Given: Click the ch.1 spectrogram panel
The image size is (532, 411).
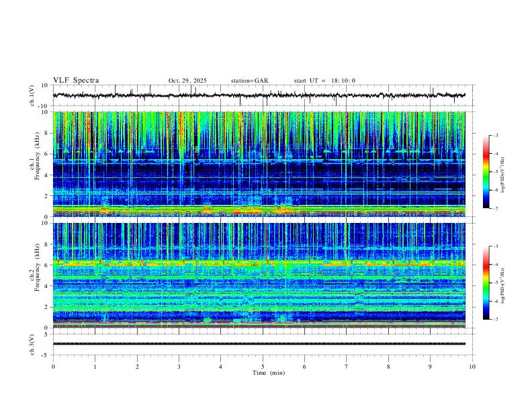Looking at the screenshot, I should [259, 164].
